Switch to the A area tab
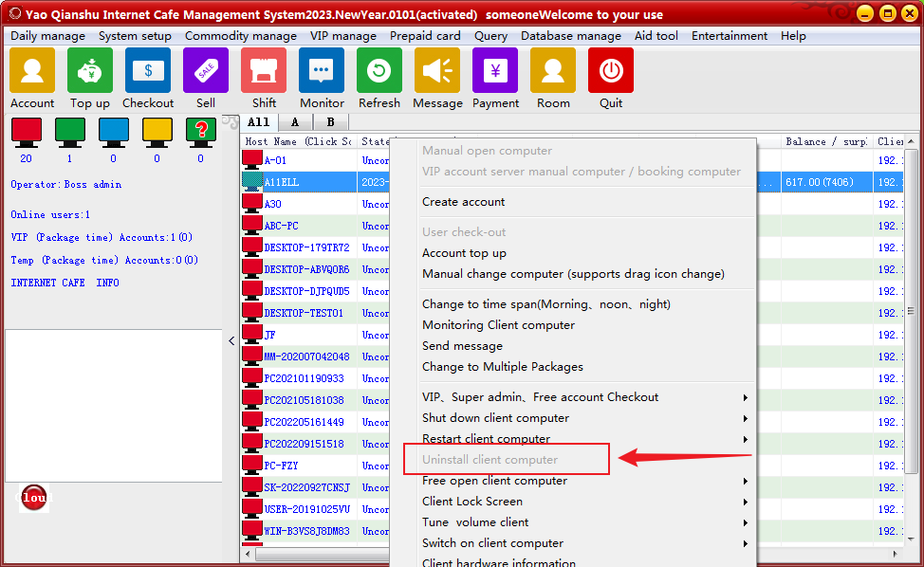924x567 pixels. 295,122
